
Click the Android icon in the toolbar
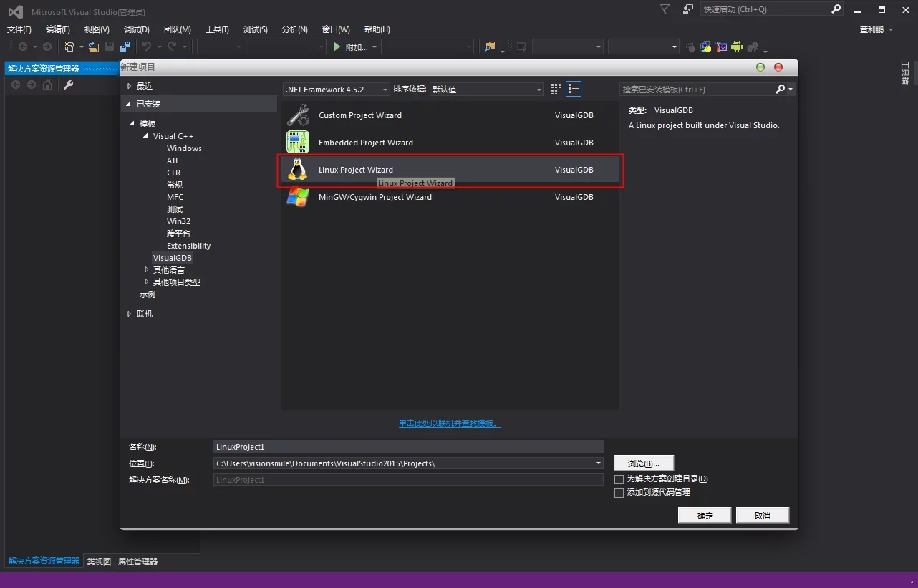click(737, 47)
